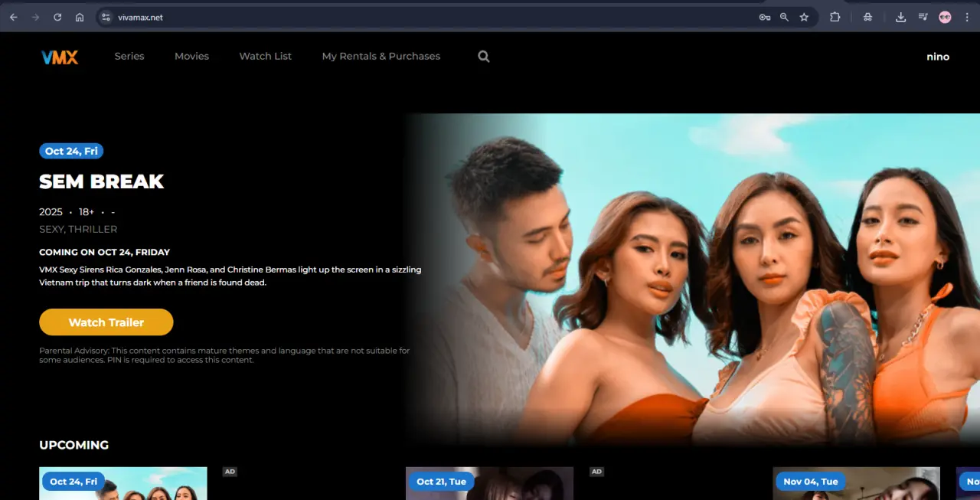Click the browser forward arrow
The width and height of the screenshot is (980, 500).
(35, 17)
